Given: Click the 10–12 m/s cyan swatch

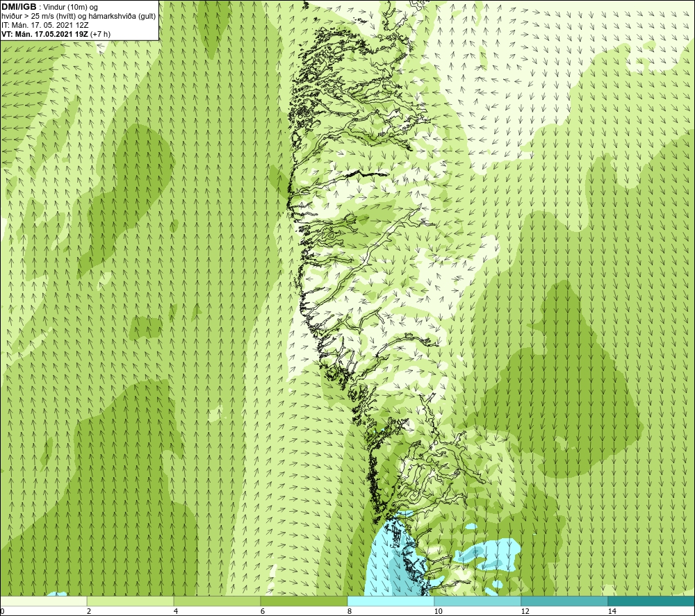Looking at the screenshot, I should coord(478,601).
